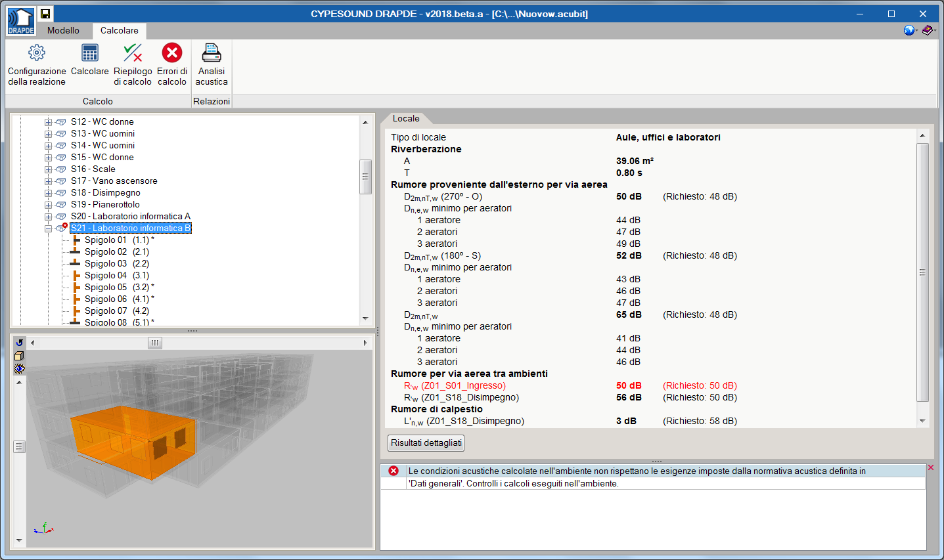The height and width of the screenshot is (560, 944).
Task: Switch to the Modello tab
Action: (x=63, y=31)
